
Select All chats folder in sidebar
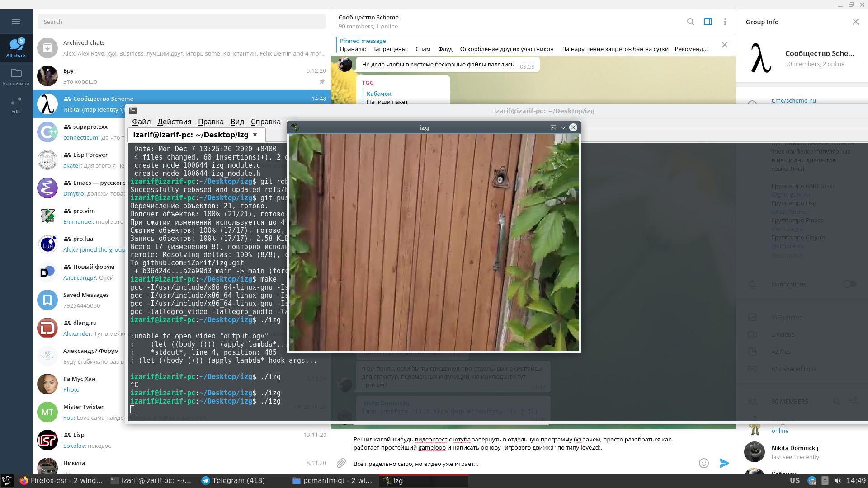click(x=16, y=48)
